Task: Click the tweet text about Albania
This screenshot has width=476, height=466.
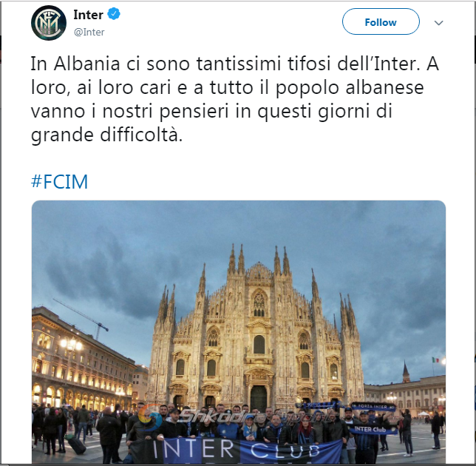Action: coord(234,99)
